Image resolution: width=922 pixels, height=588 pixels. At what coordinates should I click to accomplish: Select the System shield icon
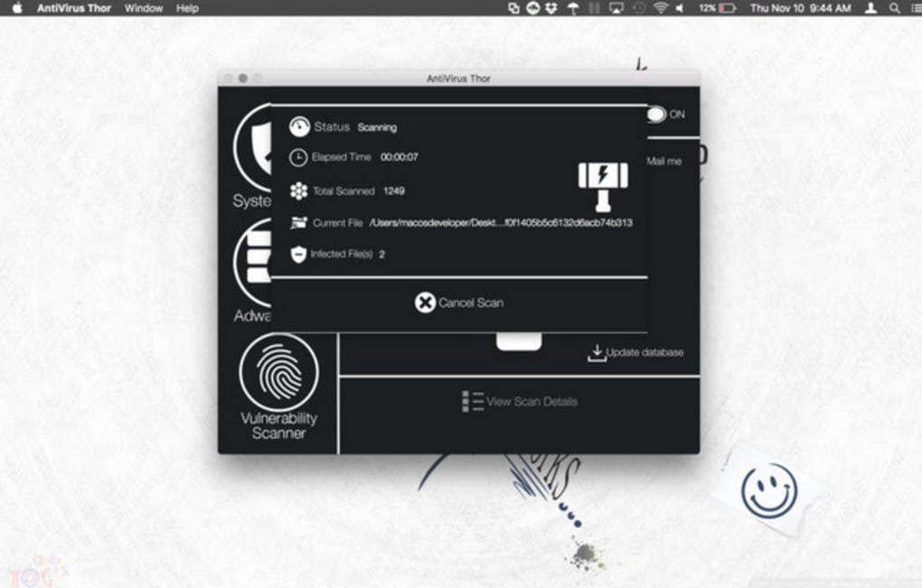click(252, 148)
